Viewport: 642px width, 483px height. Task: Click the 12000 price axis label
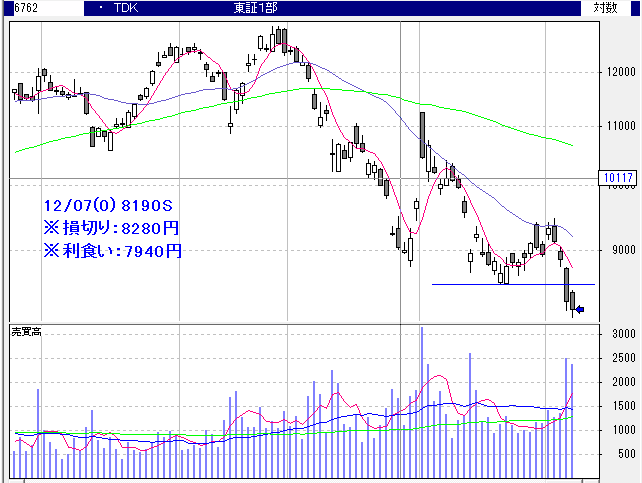pos(620,72)
